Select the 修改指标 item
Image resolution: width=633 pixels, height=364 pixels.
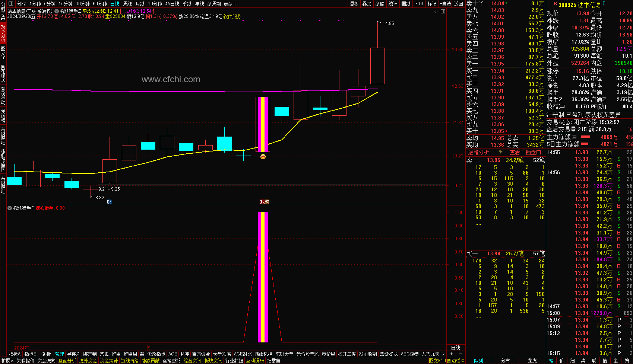(x=156, y=354)
